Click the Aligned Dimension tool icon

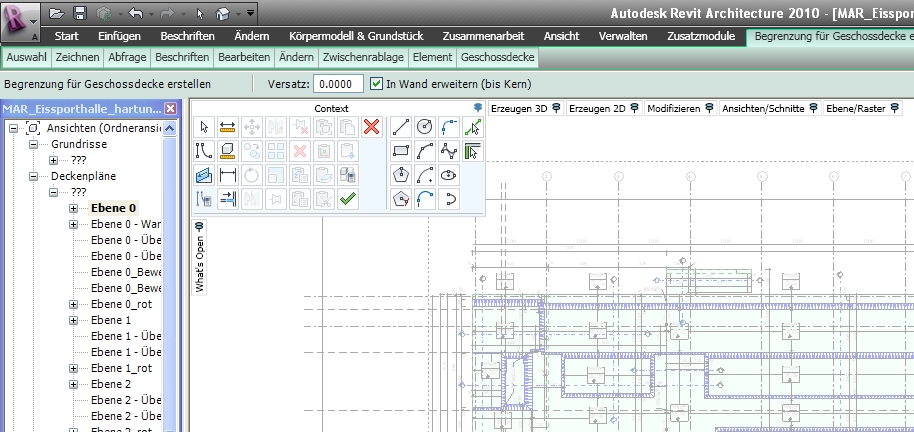(x=228, y=175)
